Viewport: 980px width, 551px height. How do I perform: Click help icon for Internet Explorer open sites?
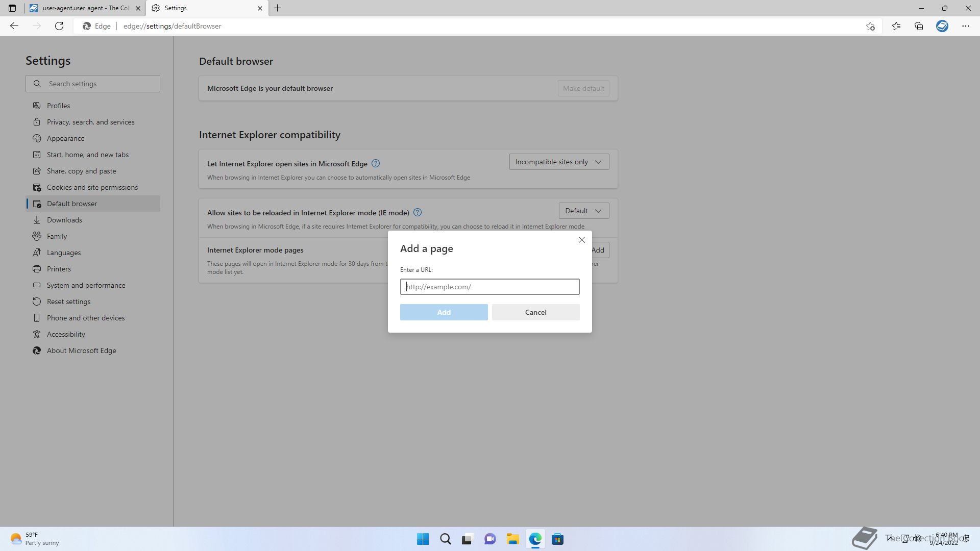click(x=376, y=163)
